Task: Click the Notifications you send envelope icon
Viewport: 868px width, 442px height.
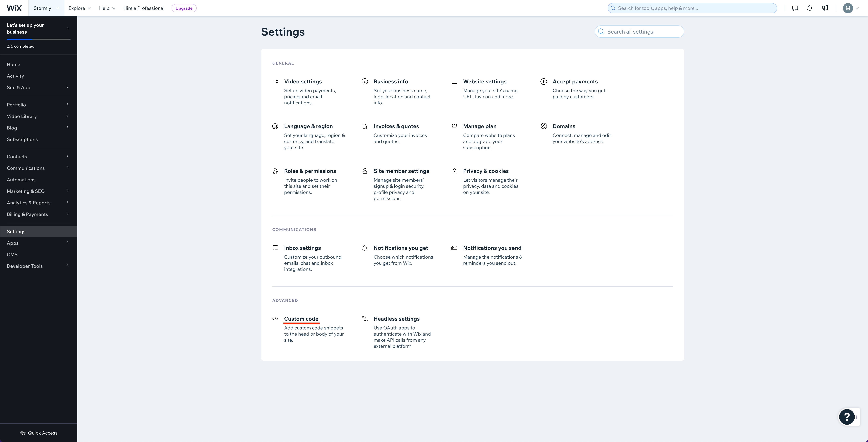Action: tap(454, 248)
